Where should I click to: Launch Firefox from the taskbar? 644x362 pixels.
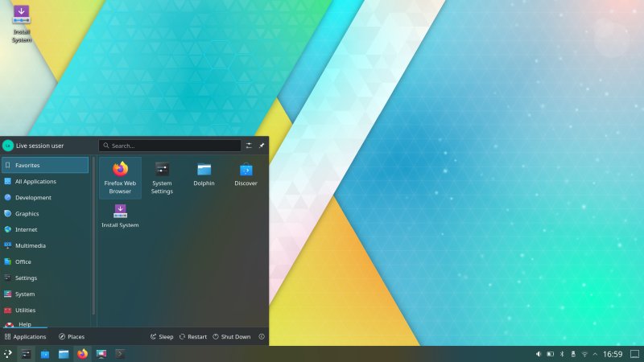coord(82,354)
